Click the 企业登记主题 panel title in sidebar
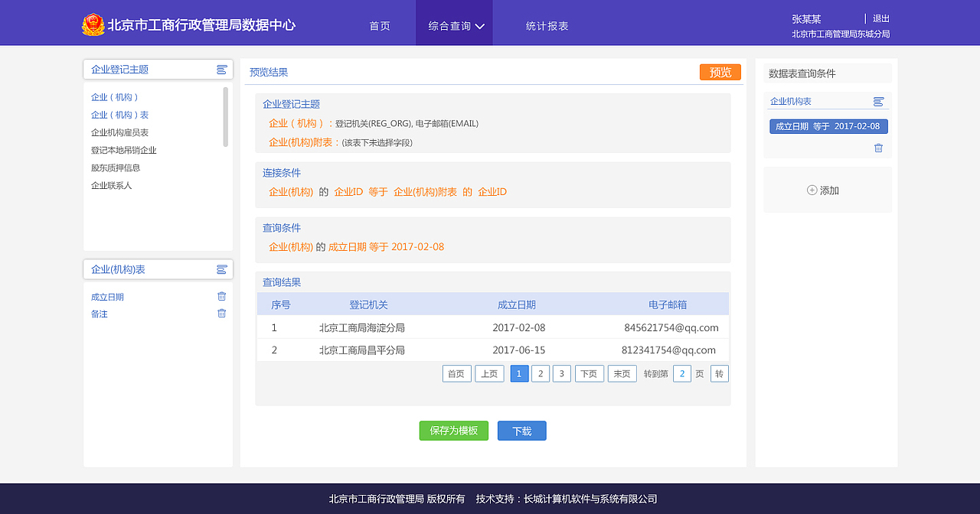The width and height of the screenshot is (980, 514). [120, 70]
